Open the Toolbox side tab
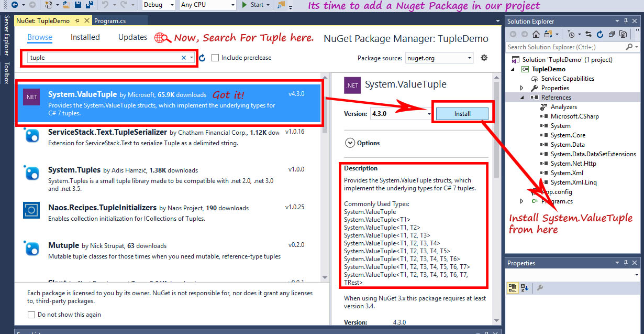 coord(6,73)
